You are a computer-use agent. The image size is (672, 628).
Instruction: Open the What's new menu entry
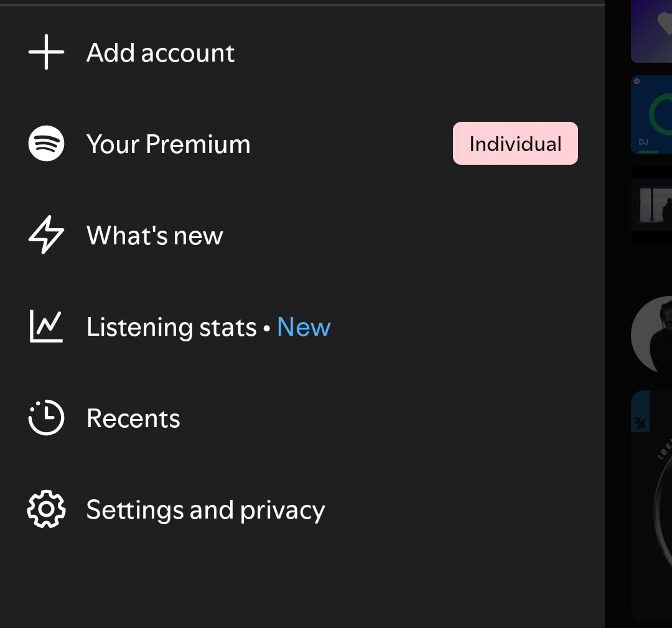(x=154, y=236)
